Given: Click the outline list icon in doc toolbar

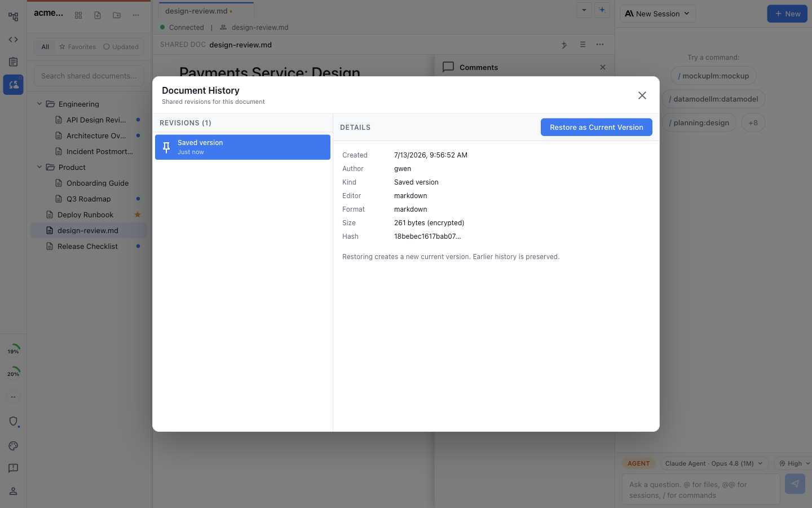Looking at the screenshot, I should (x=582, y=45).
